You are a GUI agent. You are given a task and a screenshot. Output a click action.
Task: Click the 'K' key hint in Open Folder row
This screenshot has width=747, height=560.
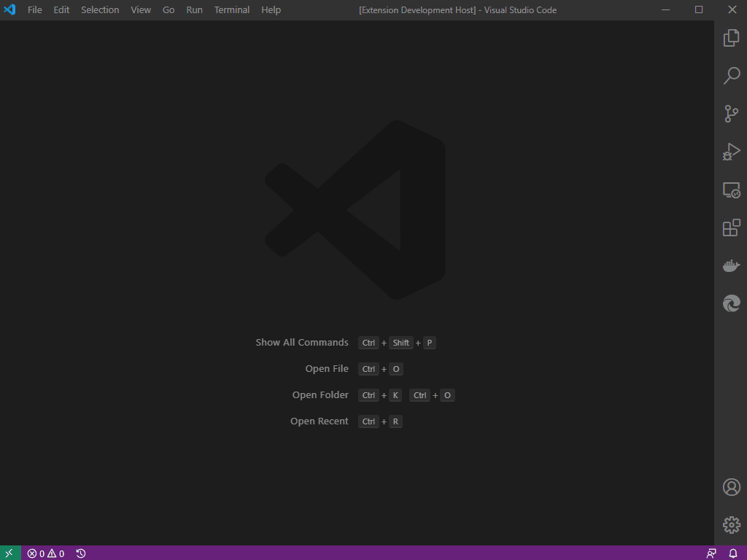pos(395,395)
